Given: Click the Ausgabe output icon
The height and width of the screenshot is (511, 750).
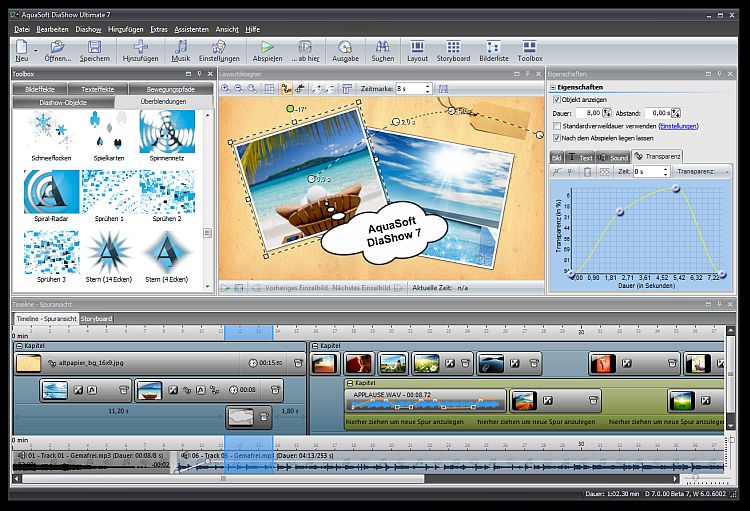Looking at the screenshot, I should (x=345, y=46).
